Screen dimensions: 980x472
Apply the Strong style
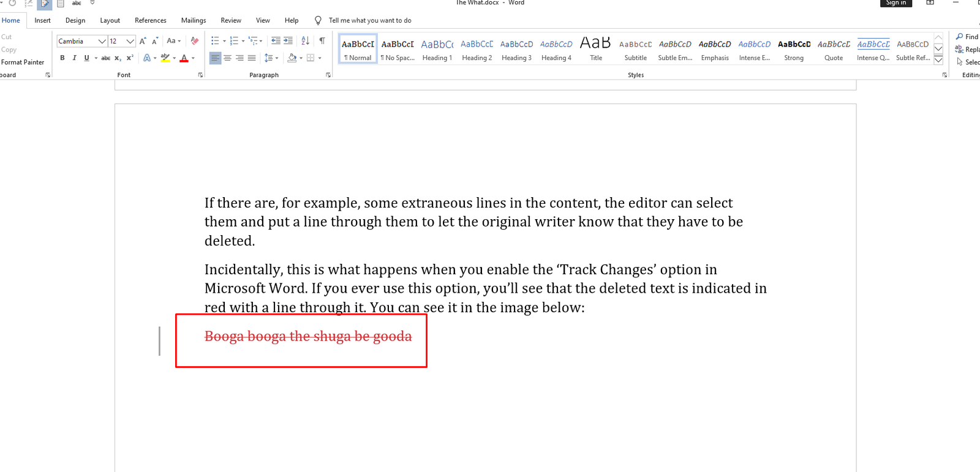pyautogui.click(x=794, y=49)
